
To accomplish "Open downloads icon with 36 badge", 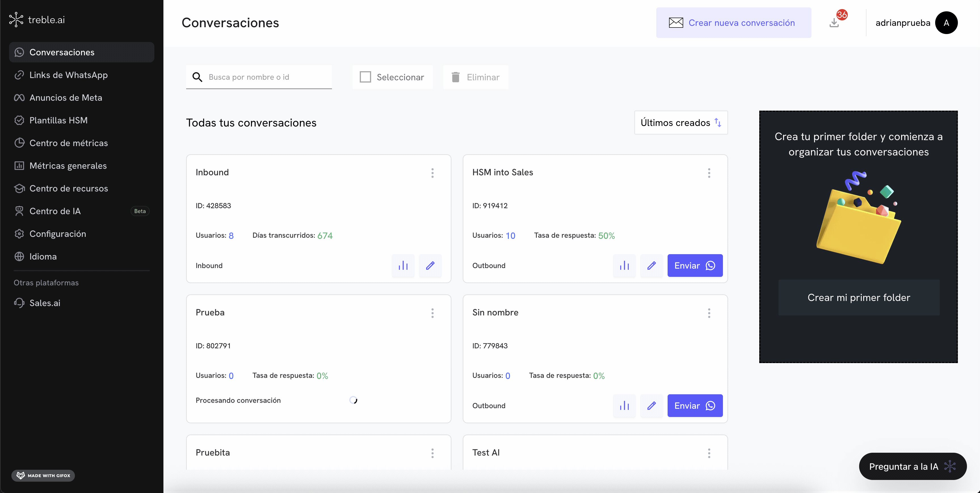I will pos(834,23).
